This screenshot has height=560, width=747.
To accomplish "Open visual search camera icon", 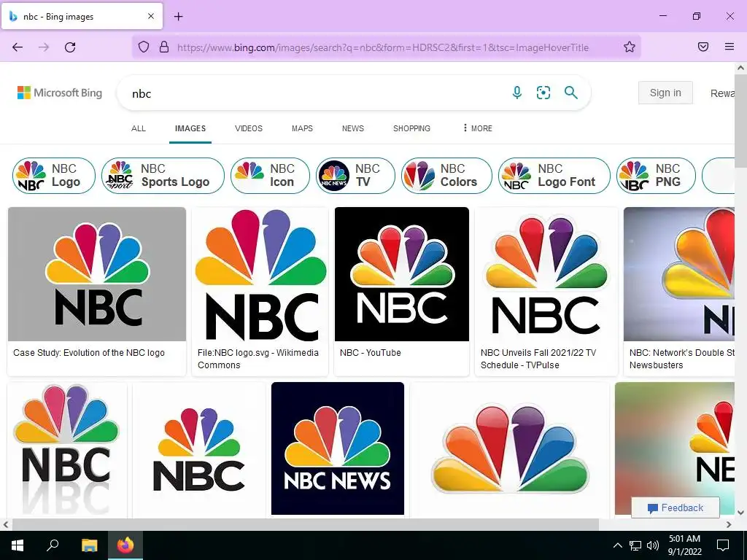I will click(x=543, y=93).
